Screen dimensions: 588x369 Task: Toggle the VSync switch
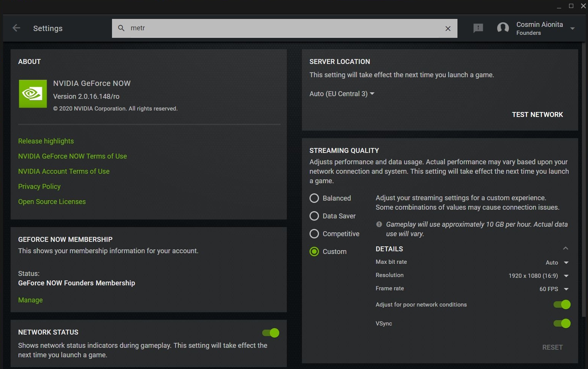[562, 323]
